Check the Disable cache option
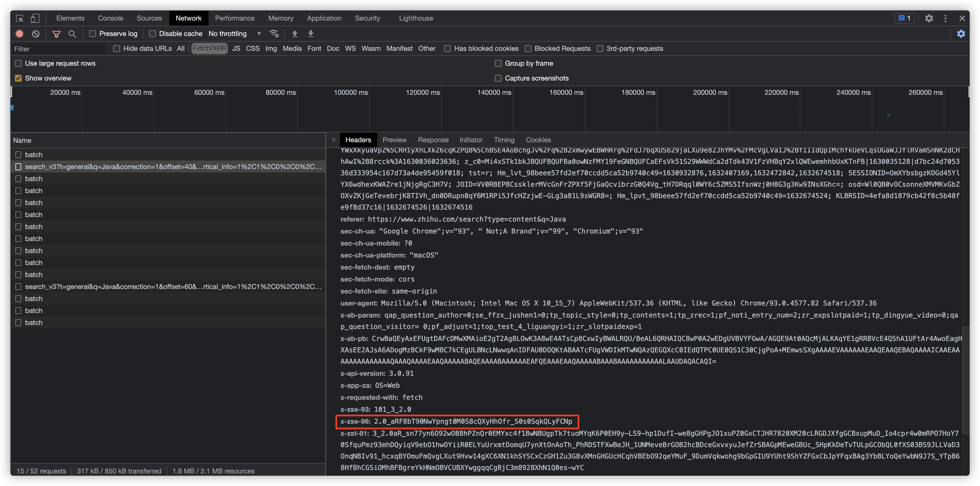Image resolution: width=980 pixels, height=486 pixels. [153, 34]
